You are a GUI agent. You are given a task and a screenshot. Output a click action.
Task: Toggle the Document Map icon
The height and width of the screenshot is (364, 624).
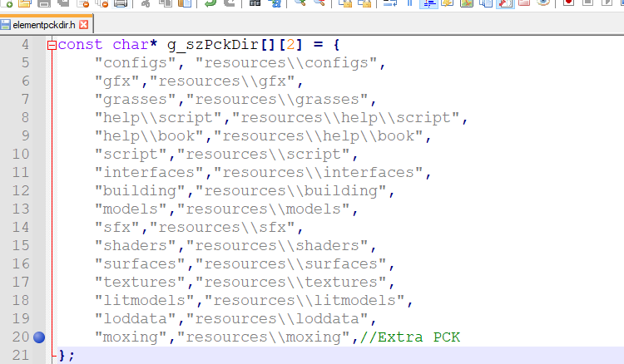467,3
